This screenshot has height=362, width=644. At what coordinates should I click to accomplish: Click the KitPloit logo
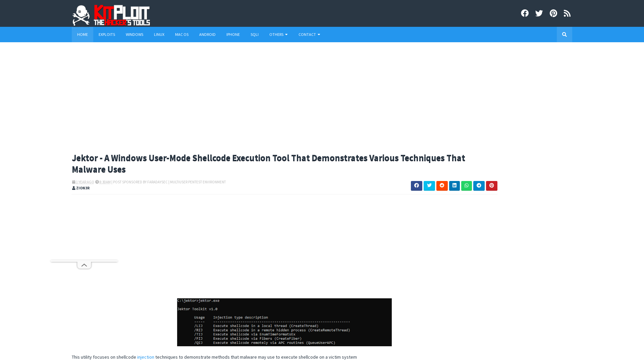[x=111, y=15]
